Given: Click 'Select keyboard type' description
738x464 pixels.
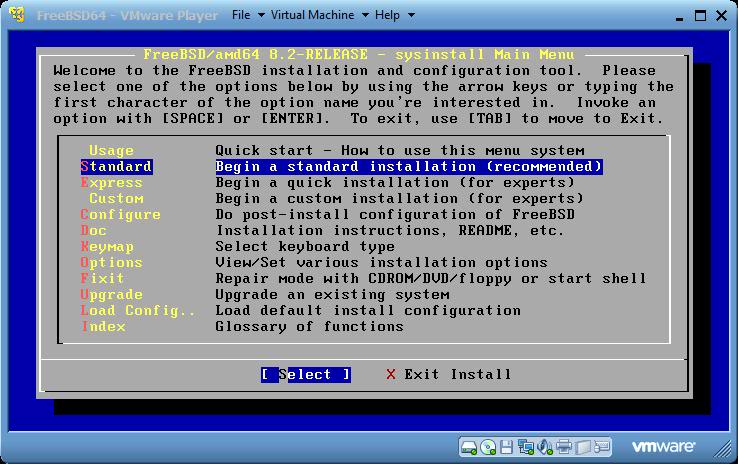Looking at the screenshot, I should pyautogui.click(x=305, y=247).
